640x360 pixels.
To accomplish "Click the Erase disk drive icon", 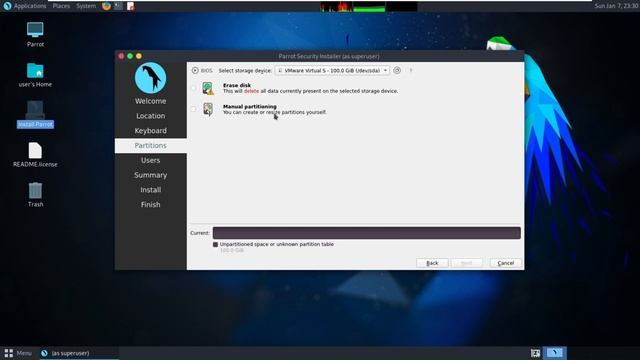I will [208, 88].
